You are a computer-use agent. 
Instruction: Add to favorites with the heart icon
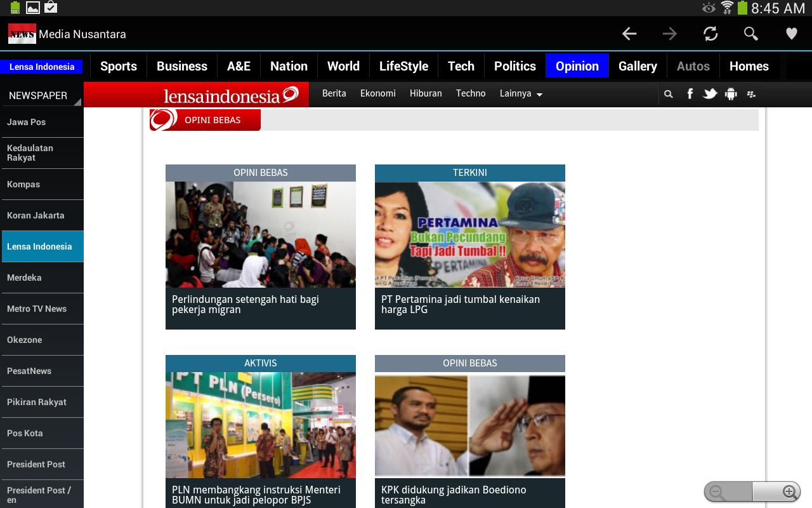(792, 34)
